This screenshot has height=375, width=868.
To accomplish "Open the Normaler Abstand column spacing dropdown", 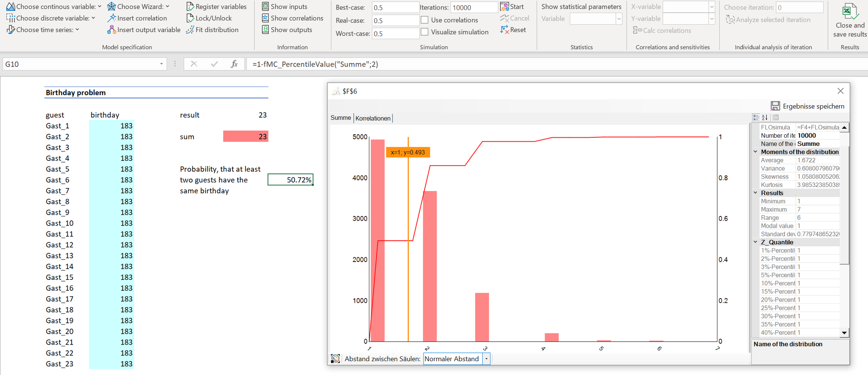I will click(487, 359).
